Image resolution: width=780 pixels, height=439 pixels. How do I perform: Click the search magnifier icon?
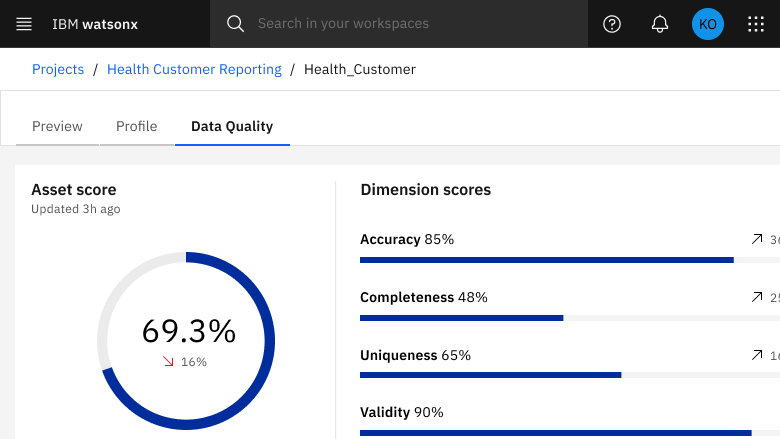click(x=235, y=24)
